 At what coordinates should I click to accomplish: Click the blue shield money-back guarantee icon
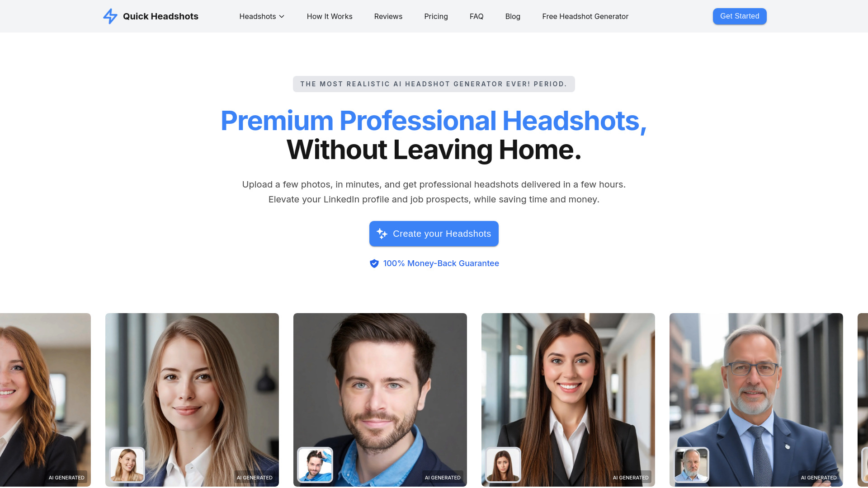point(373,263)
